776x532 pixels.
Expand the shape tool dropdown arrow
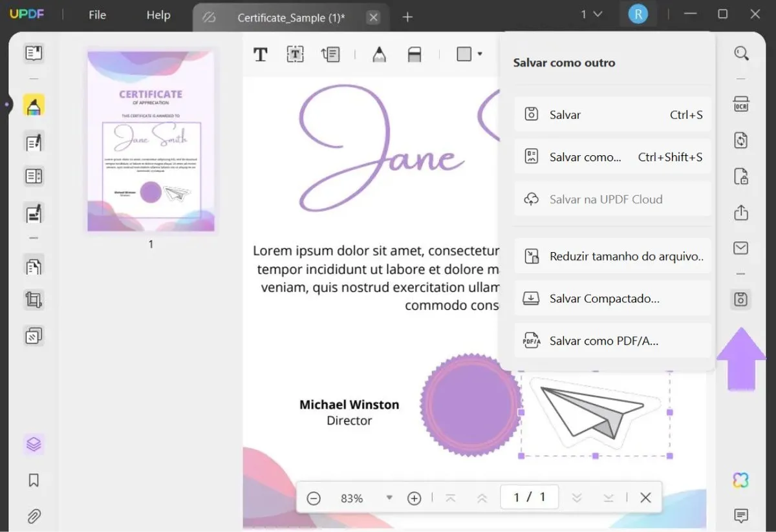coord(479,54)
